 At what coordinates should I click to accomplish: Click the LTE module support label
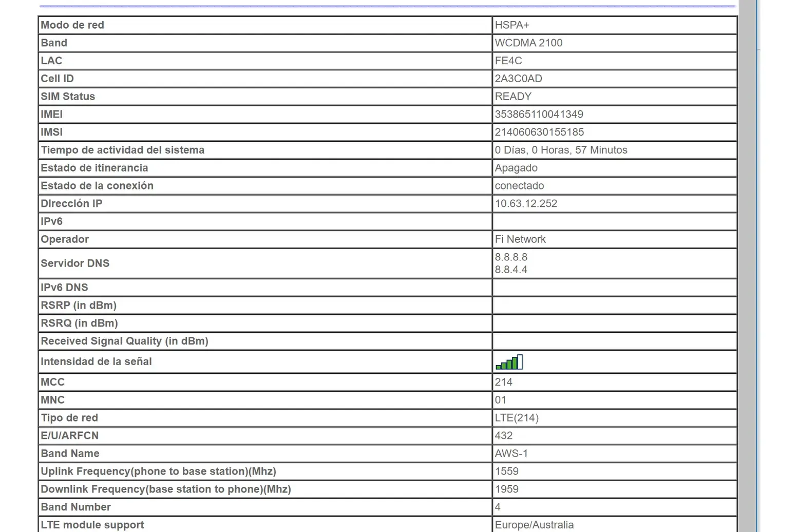pos(92,525)
